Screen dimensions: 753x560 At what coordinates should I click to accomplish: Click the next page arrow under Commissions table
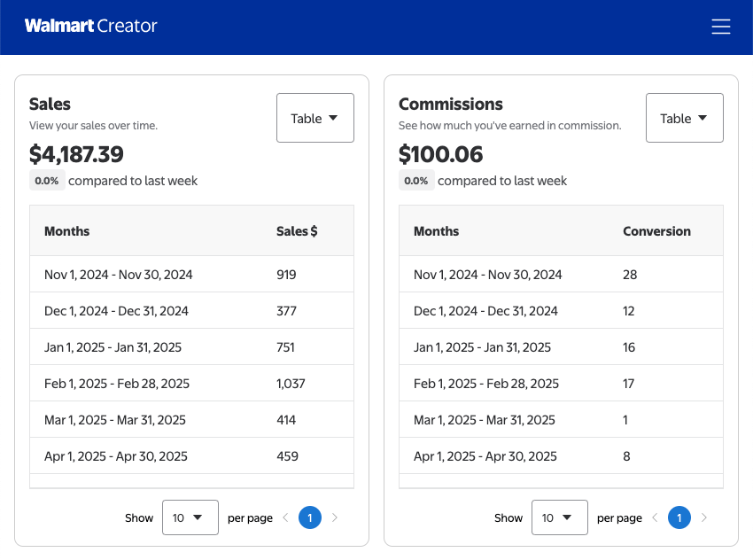point(703,517)
